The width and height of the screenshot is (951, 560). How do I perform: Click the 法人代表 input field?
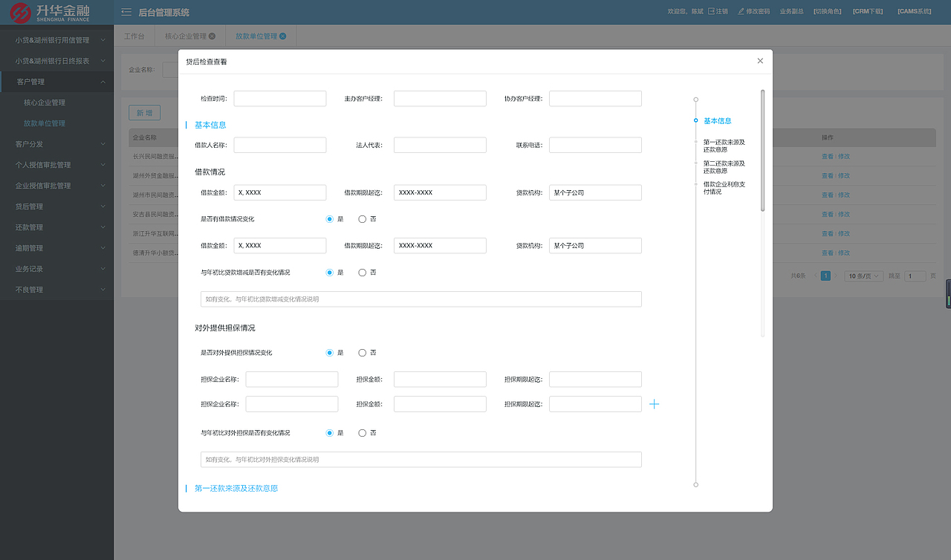(x=440, y=145)
